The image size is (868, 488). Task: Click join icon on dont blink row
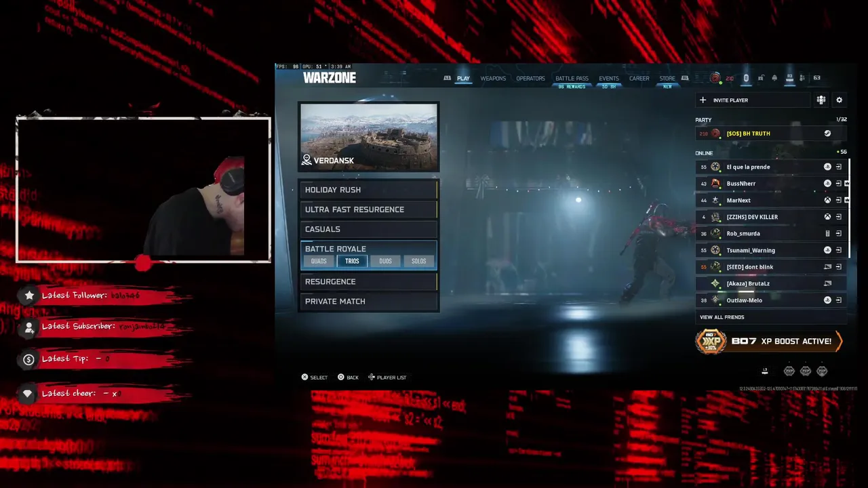tap(839, 267)
